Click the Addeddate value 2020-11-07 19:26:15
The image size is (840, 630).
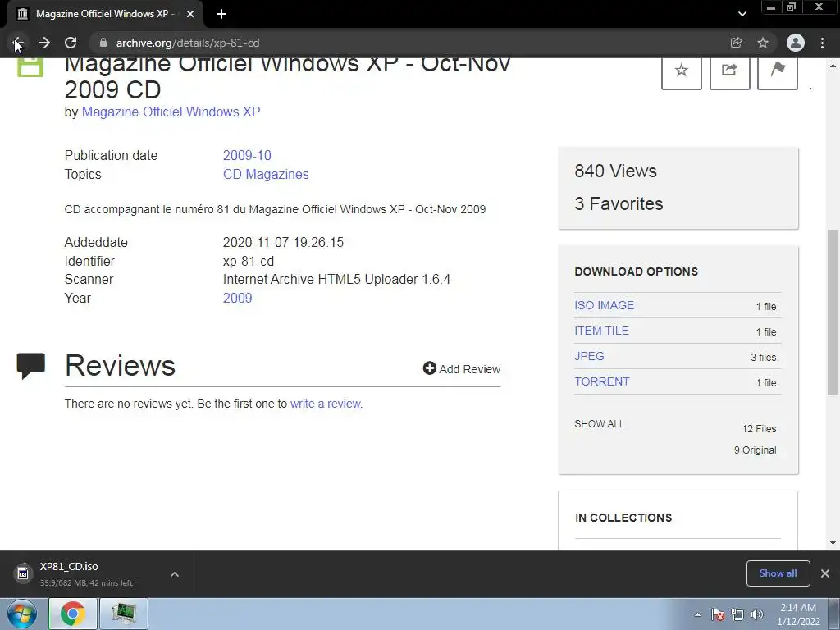click(x=283, y=242)
